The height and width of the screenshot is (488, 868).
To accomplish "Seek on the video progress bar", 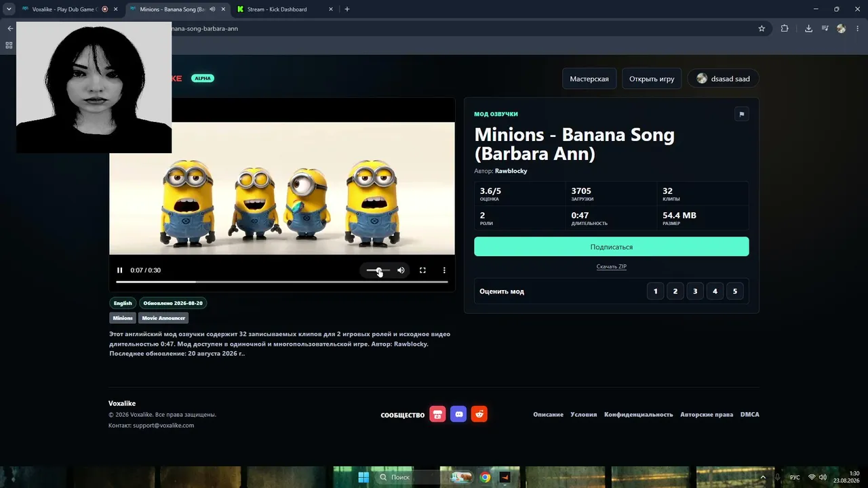I will [282, 281].
